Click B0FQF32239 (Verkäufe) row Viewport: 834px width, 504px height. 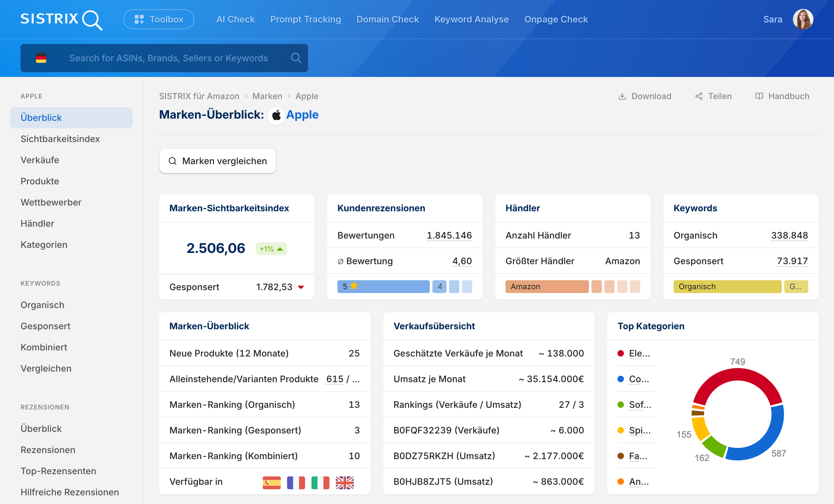pyautogui.click(x=489, y=430)
